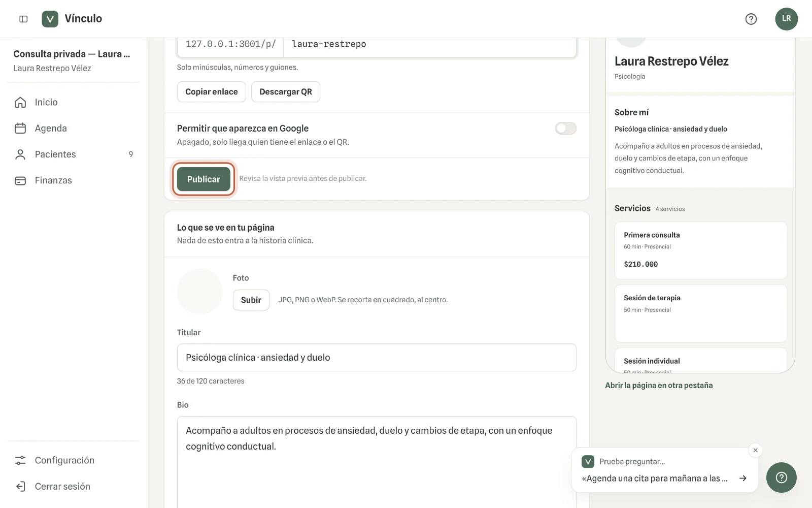Image resolution: width=812 pixels, height=508 pixels.
Task: Click the Laura Restrepo Vélez preview name
Action: pos(671,61)
